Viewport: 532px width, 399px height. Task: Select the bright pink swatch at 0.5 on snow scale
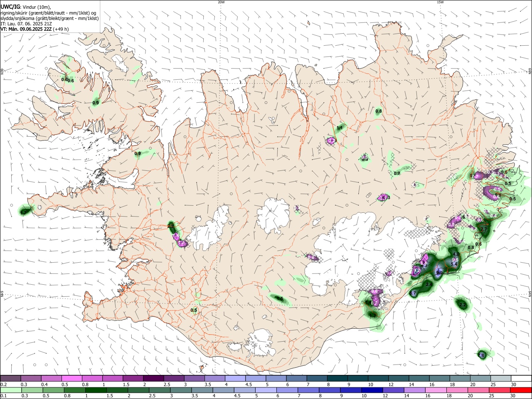(x=71, y=378)
